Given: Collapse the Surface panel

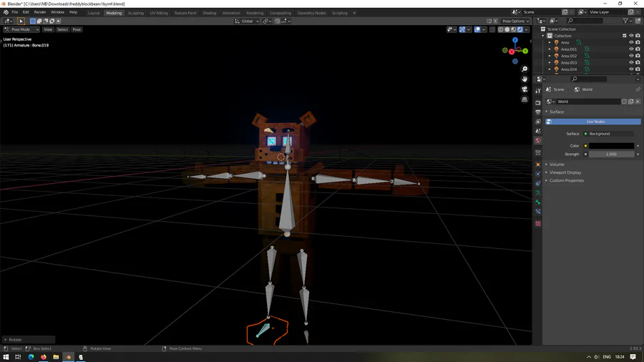Looking at the screenshot, I should click(x=557, y=112).
